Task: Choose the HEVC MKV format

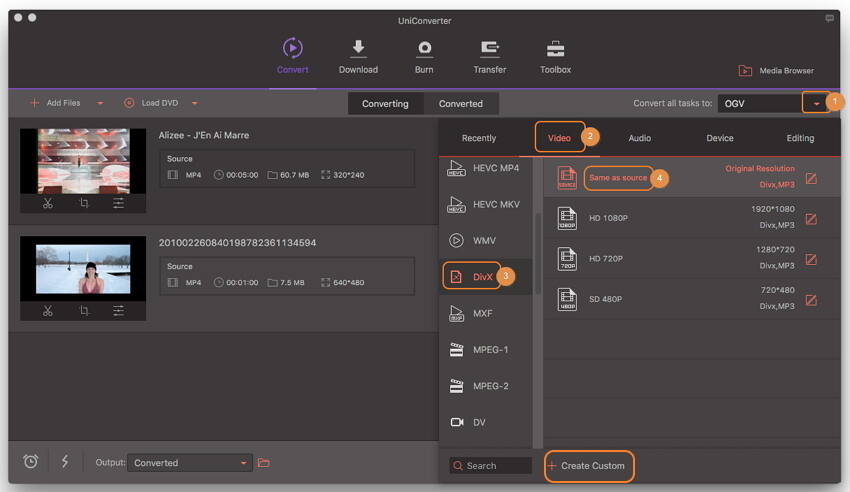Action: 485,204
